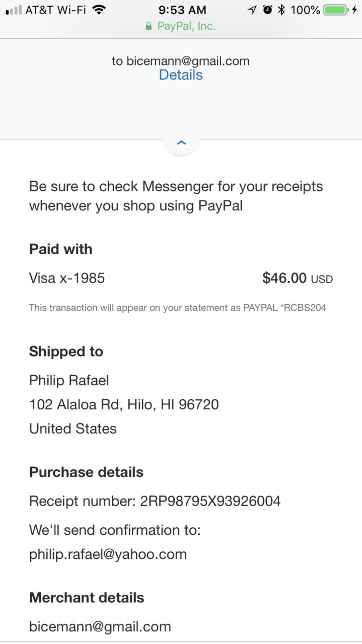Viewport: 362px width, 644px height.
Task: Tap the alarm clock status icon
Action: tap(267, 10)
